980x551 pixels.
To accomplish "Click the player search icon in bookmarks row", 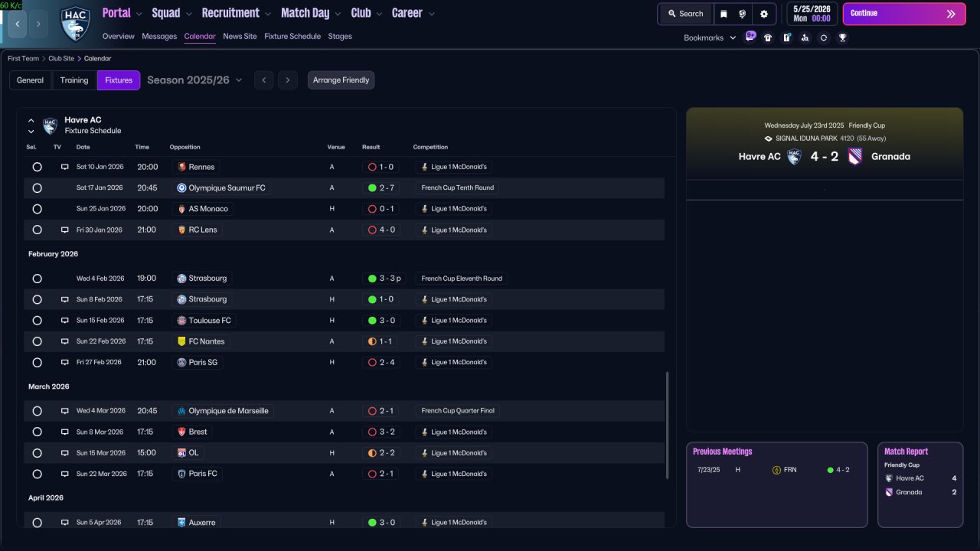I will [x=805, y=37].
